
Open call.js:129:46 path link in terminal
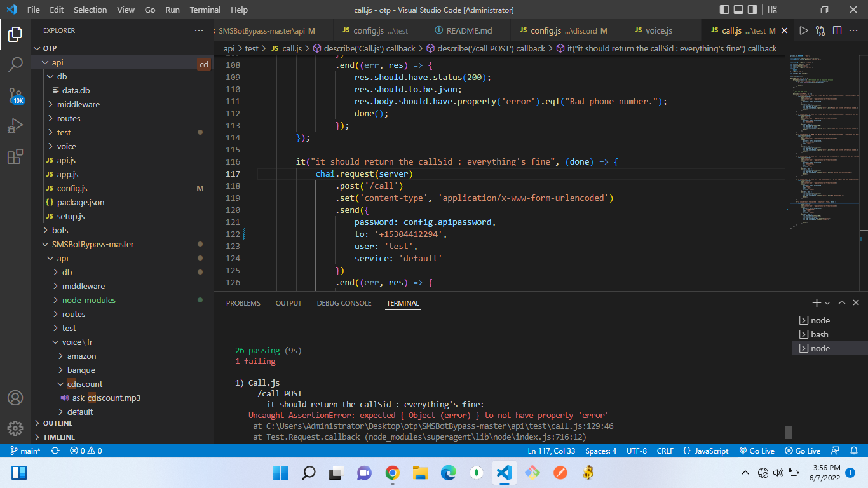(x=438, y=426)
